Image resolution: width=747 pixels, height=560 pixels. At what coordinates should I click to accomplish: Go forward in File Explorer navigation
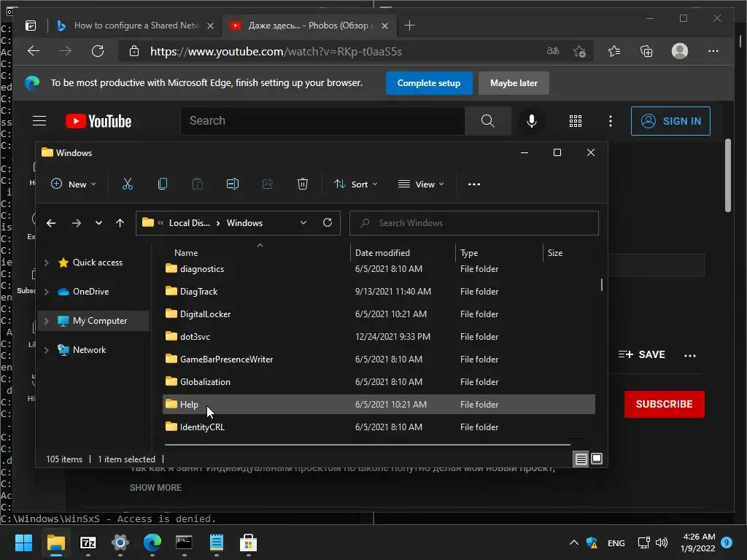point(76,223)
